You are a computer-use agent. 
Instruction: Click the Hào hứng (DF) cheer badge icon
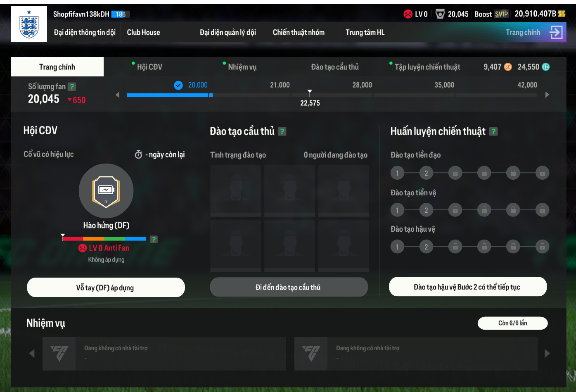pos(106,191)
